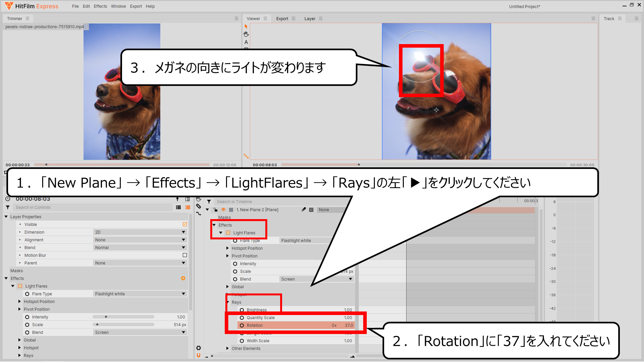Open the Parent None dropdown
The image size is (644, 362).
click(140, 263)
